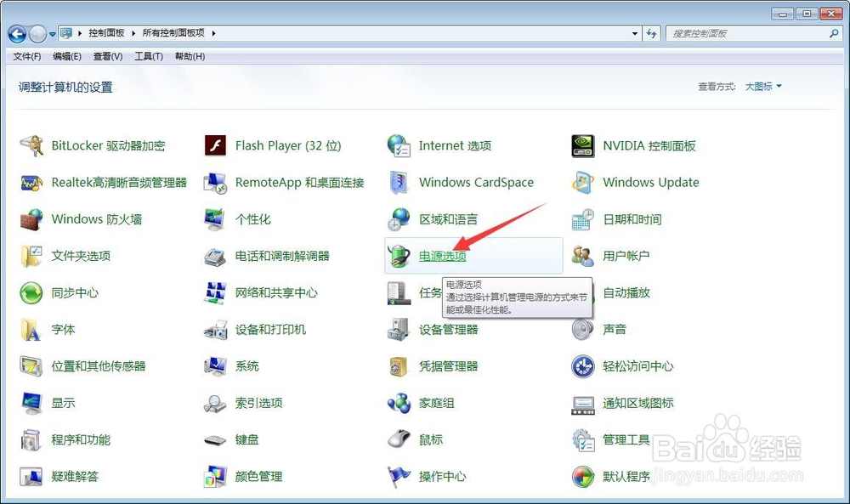Open 工具(T) menu
Screen dimensions: 850x504
pyautogui.click(x=149, y=56)
